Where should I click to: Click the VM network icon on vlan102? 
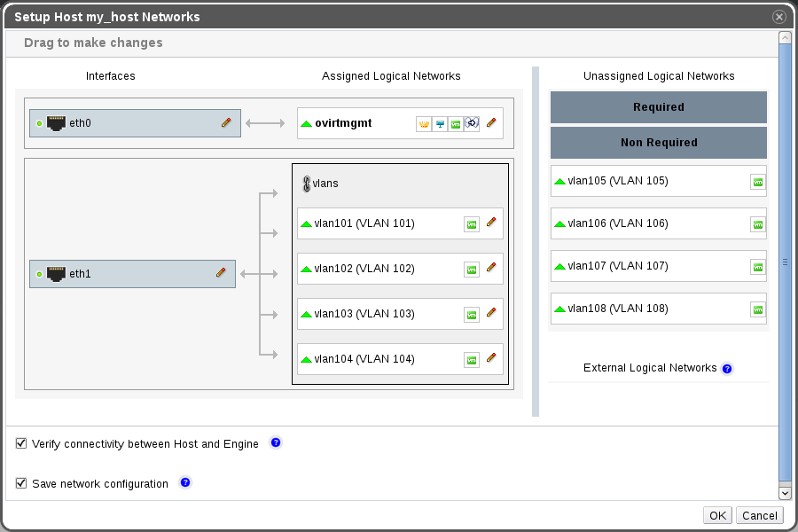click(x=472, y=269)
